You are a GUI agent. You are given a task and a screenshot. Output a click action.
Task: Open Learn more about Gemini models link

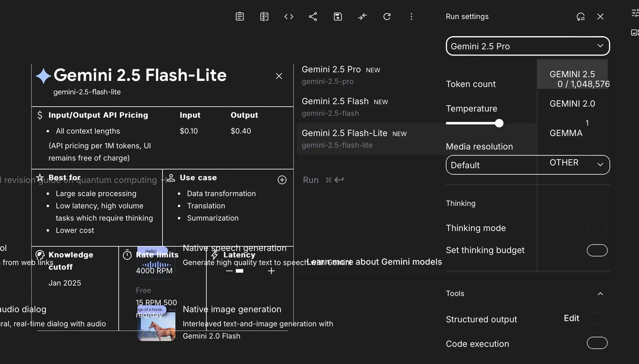click(374, 262)
